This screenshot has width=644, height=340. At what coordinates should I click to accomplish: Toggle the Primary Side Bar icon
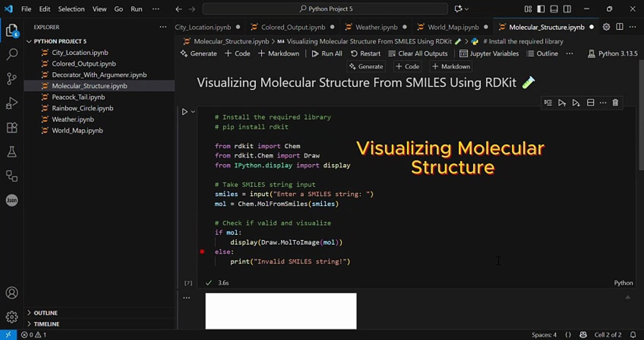point(541,9)
